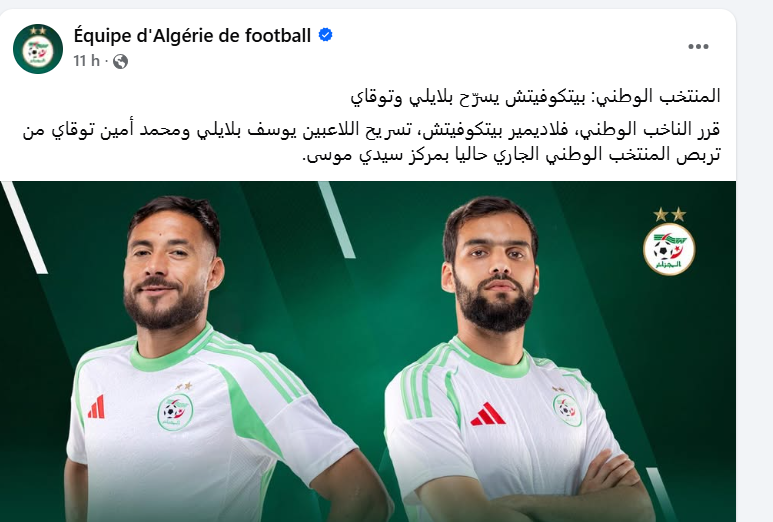This screenshot has width=773, height=522.
Task: Open the Équipe d'Algérie de football page link
Action: click(192, 35)
